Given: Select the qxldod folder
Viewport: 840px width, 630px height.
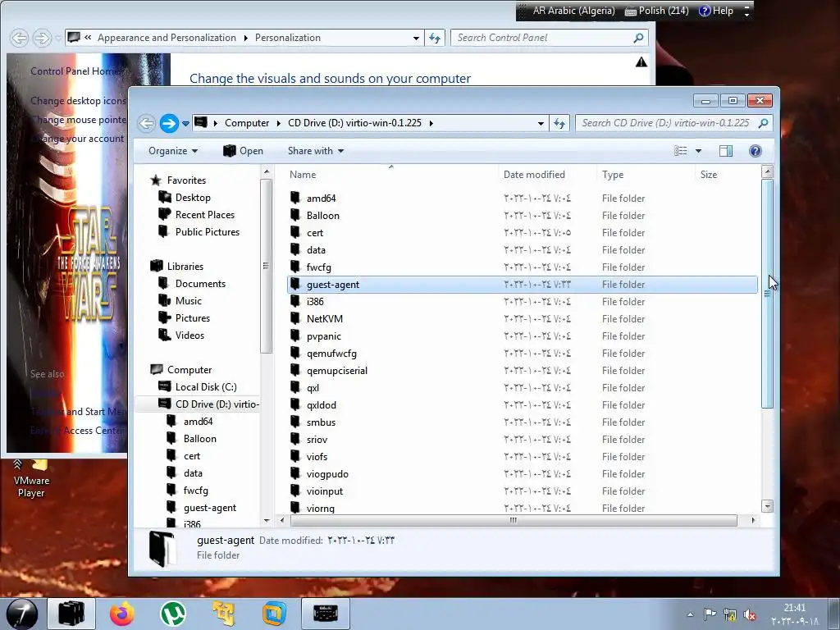Looking at the screenshot, I should tap(523, 405).
